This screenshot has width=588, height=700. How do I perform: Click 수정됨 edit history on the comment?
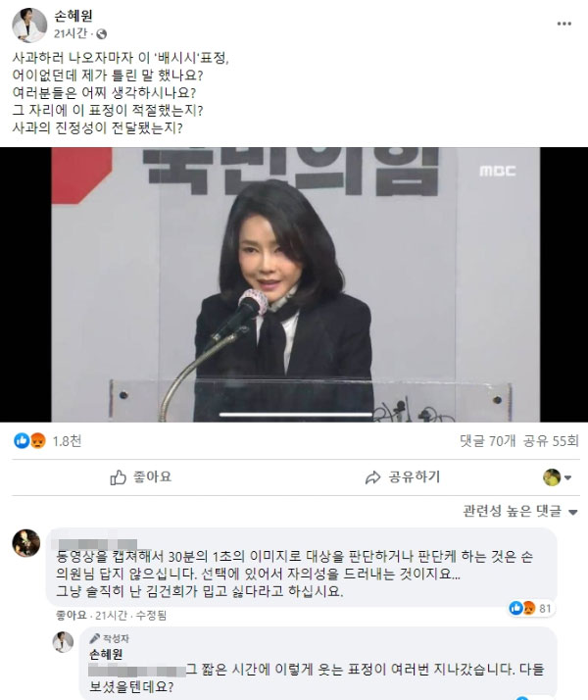click(x=151, y=615)
